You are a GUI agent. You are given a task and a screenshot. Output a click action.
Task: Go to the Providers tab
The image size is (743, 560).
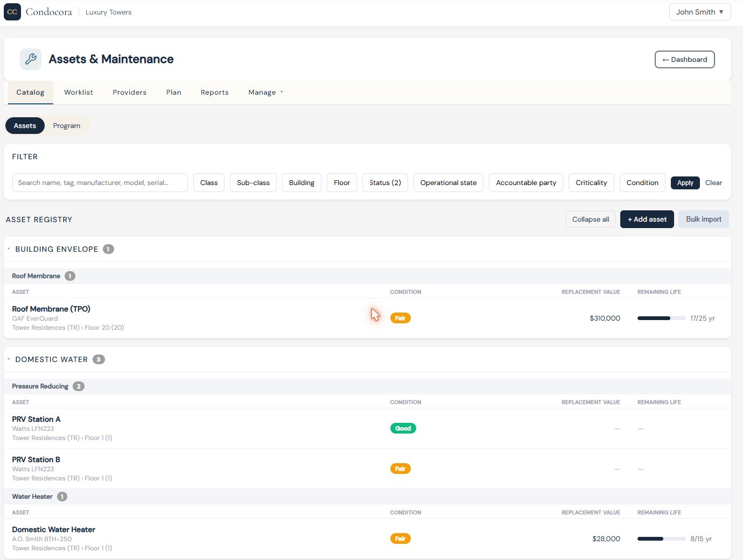pos(130,93)
